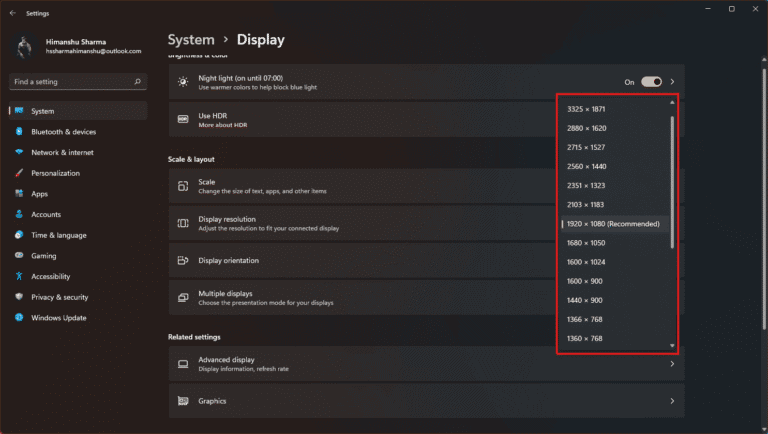Click the resolution list scroll-down arrow
768x434 pixels.
coord(673,346)
